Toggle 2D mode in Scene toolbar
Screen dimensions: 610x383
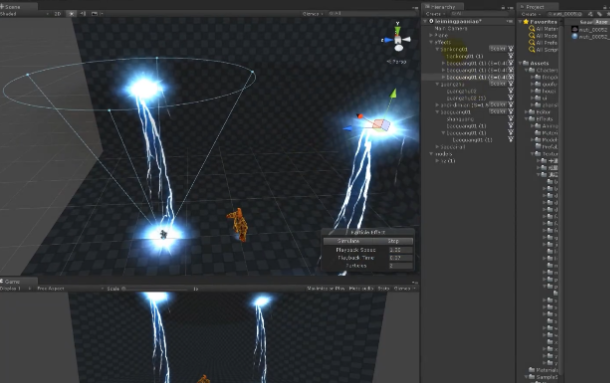58,14
